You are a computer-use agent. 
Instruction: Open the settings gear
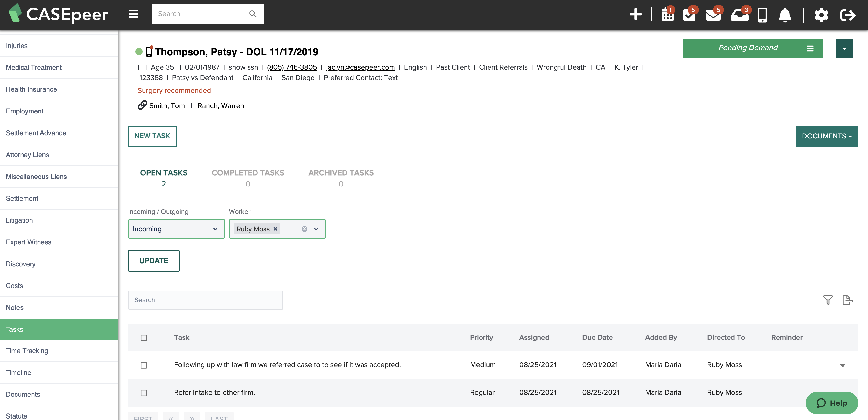pos(821,15)
